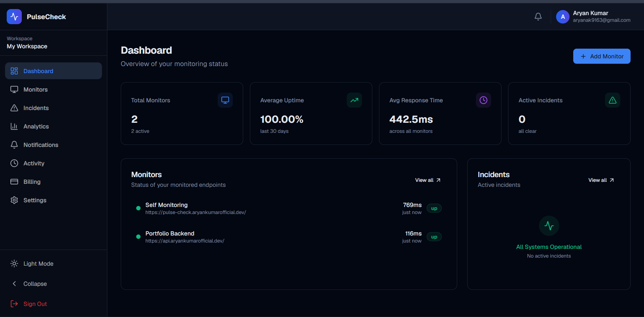
Task: Click the Settings gear icon in sidebar
Action: [x=14, y=200]
